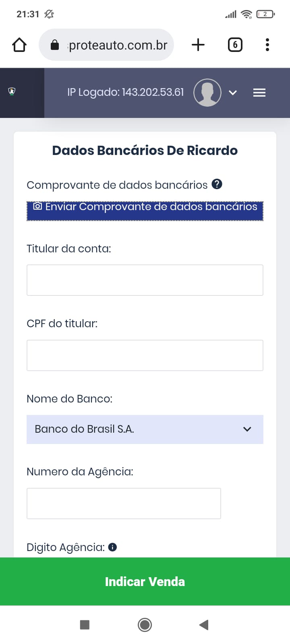This screenshot has width=290, height=644.
Task: Open a new browser tab
Action: click(198, 45)
